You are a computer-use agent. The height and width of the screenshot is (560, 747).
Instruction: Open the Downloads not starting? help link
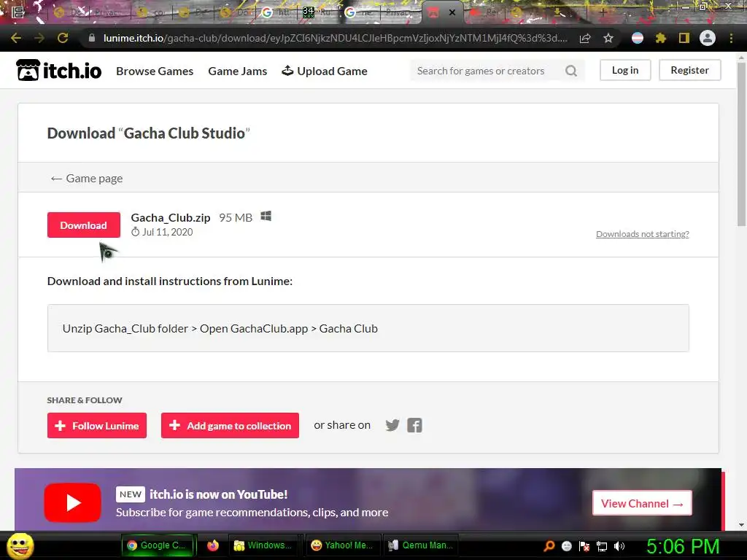642,234
